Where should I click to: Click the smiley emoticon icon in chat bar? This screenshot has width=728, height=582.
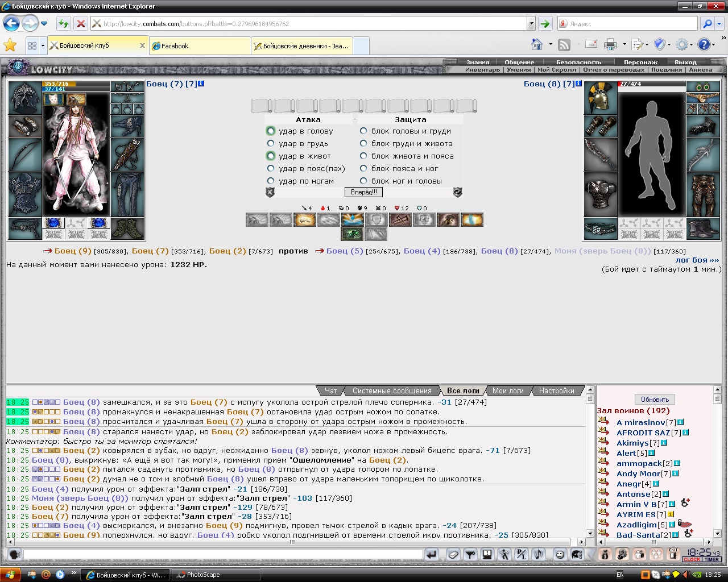560,554
